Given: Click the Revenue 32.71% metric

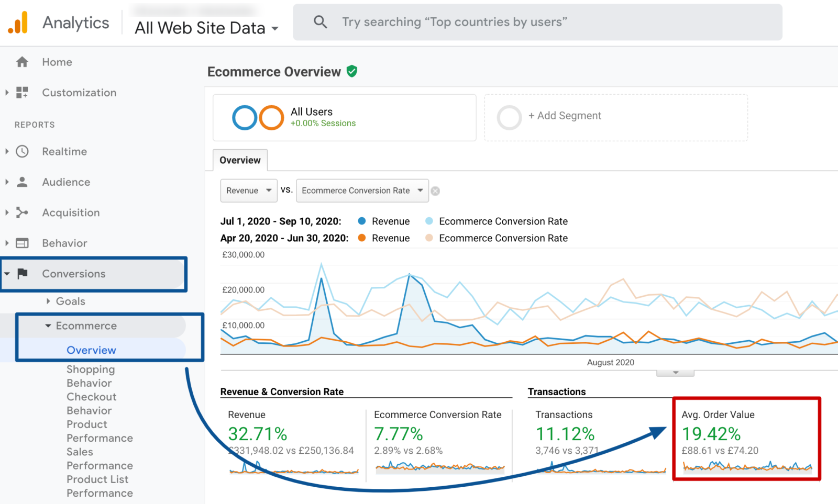Looking at the screenshot, I should pyautogui.click(x=258, y=434).
